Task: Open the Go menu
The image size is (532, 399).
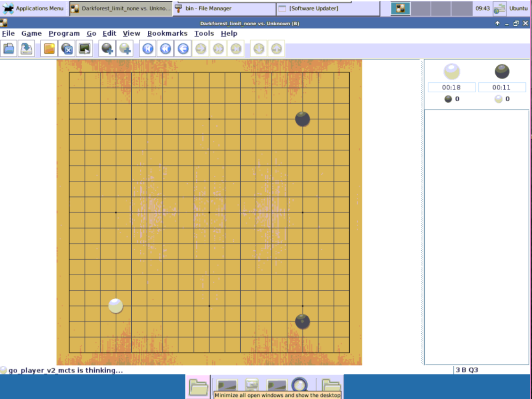Action: click(91, 33)
